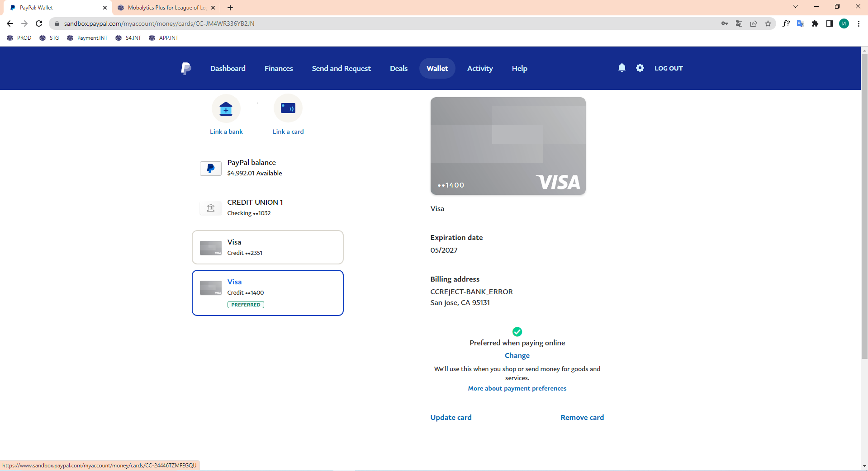Click the Link a card text link
The height and width of the screenshot is (471, 868).
288,132
